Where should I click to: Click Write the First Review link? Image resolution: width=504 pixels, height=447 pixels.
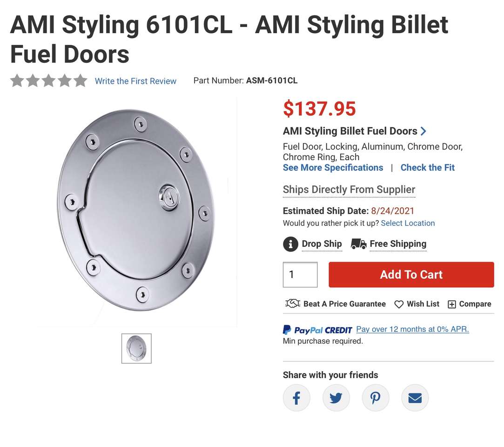pyautogui.click(x=135, y=81)
